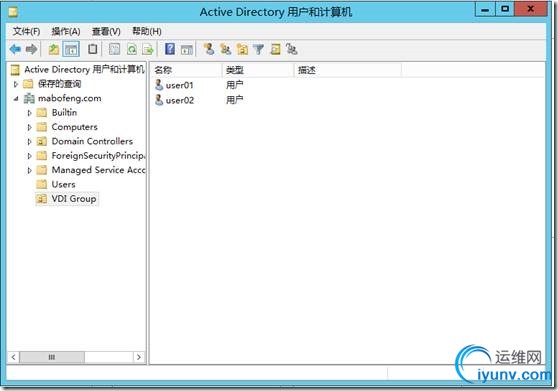Select the user01 entry in the list
Viewport: 558px width, 391px height.
click(179, 85)
